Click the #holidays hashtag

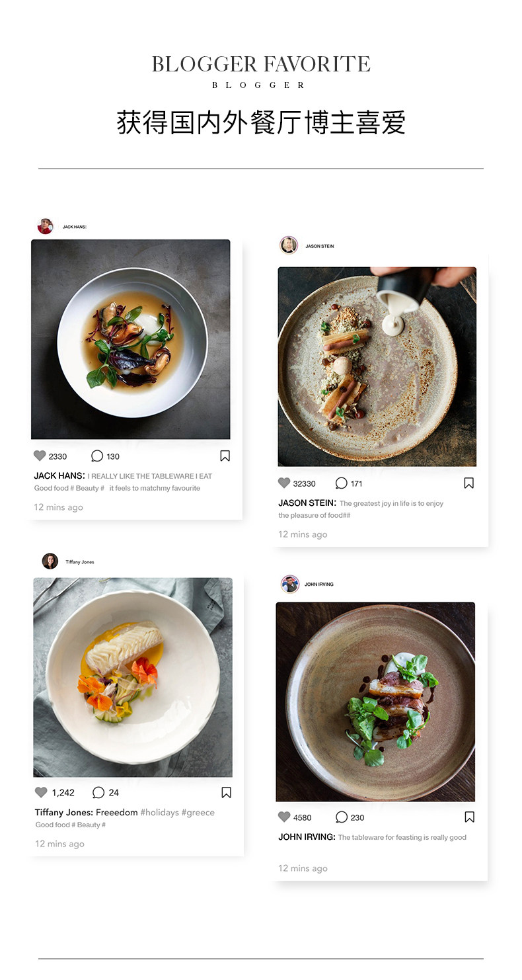tap(159, 812)
